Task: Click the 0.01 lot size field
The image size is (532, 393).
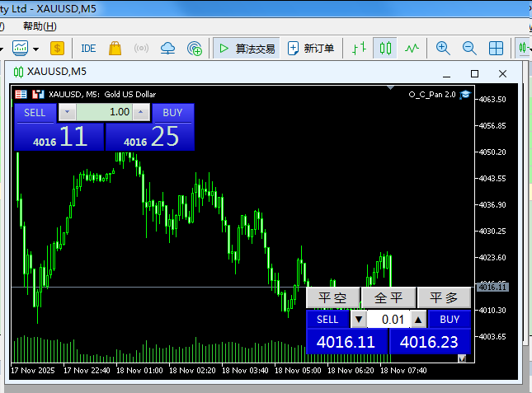Action: click(x=388, y=319)
